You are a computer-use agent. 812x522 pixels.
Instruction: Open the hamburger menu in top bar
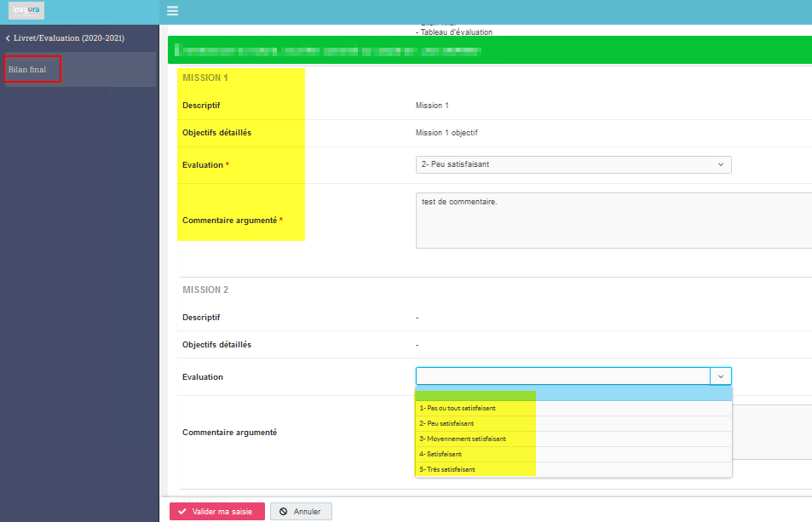172,10
